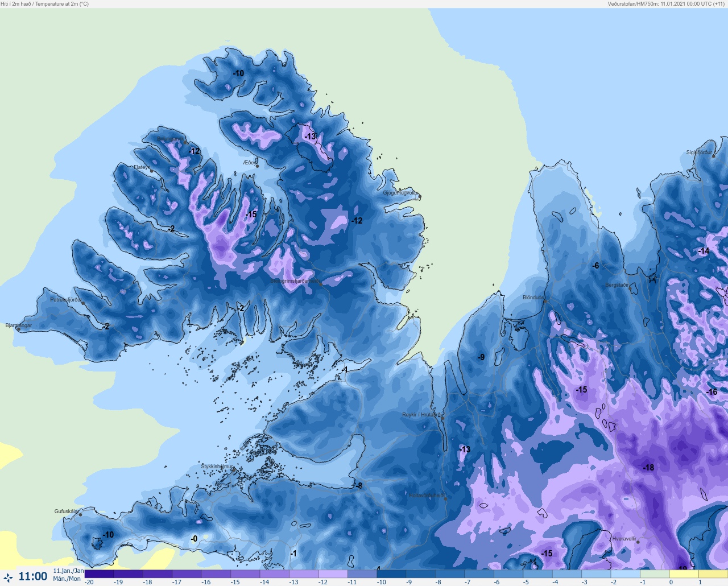Viewport: 728px width, 586px height.
Task: Select the legend swatch between -12 and -11
Action: click(x=333, y=574)
